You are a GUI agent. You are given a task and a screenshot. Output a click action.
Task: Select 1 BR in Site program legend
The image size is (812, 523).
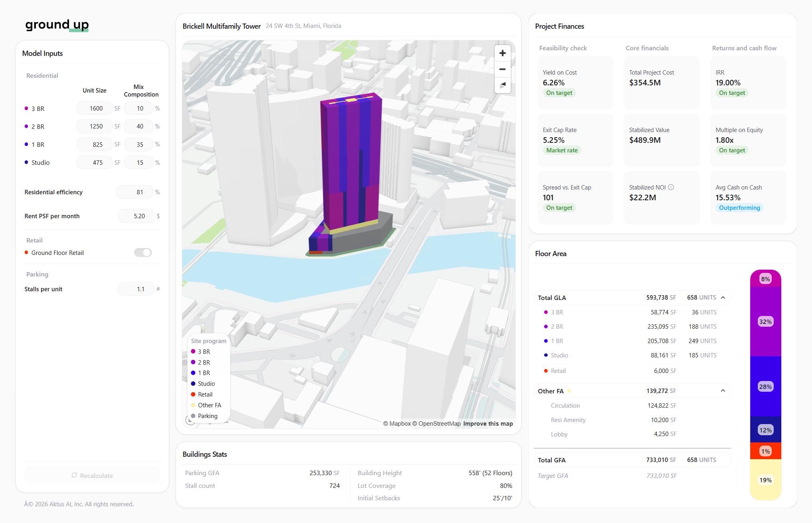point(201,373)
